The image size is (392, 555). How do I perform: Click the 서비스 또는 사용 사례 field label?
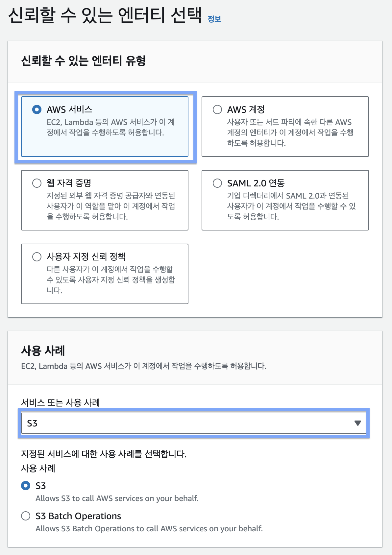61,402
